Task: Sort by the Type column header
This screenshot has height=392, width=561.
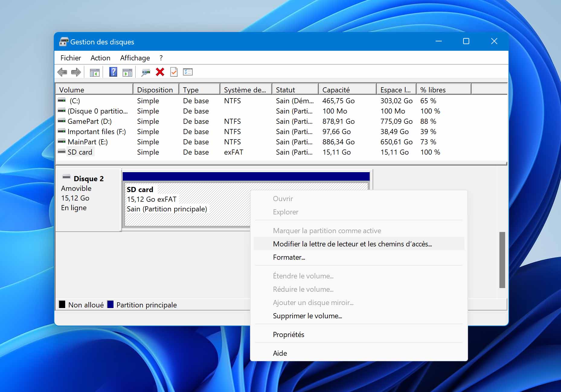Action: [200, 90]
